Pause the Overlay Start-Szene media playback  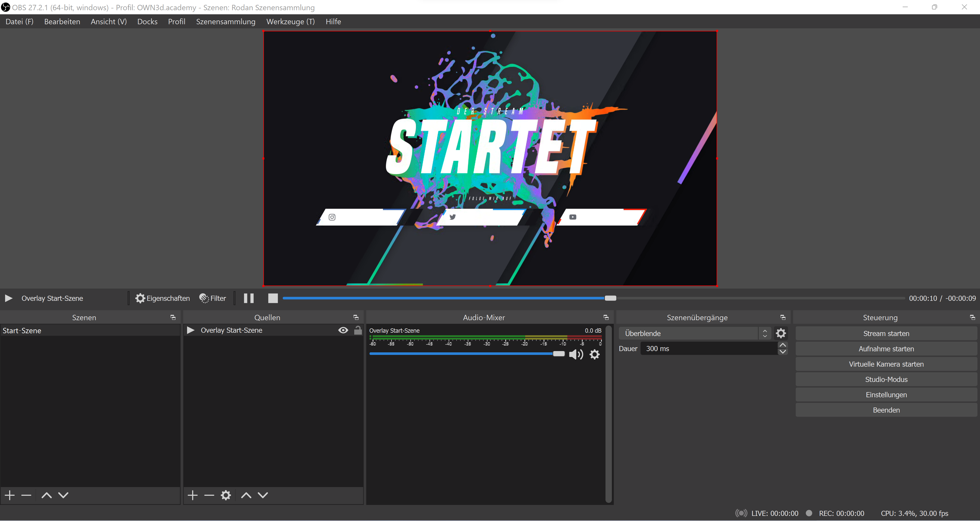click(249, 298)
